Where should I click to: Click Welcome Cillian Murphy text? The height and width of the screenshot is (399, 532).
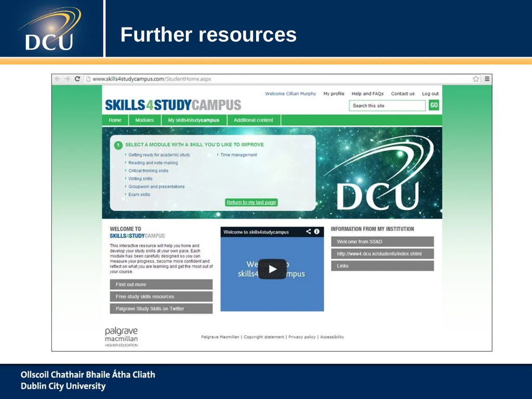tap(290, 94)
